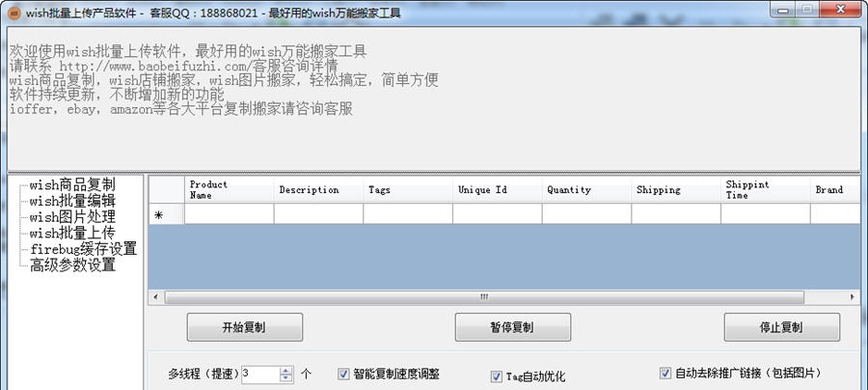Select wish批量编辑 tree item
The image size is (868, 390).
(x=72, y=201)
